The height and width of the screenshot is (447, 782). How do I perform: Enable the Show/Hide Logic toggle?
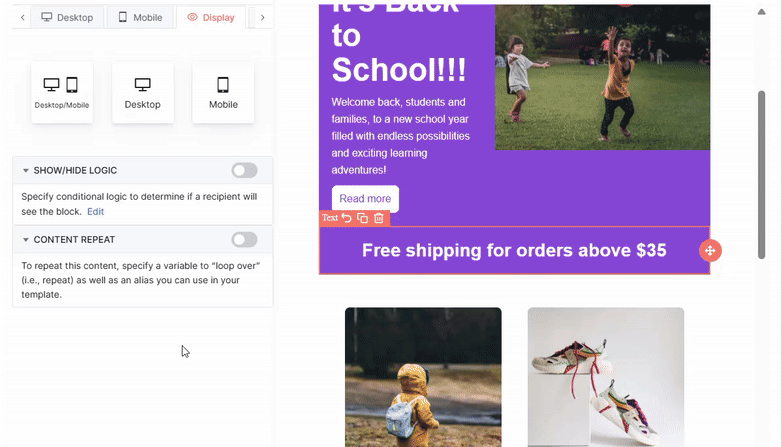(244, 171)
